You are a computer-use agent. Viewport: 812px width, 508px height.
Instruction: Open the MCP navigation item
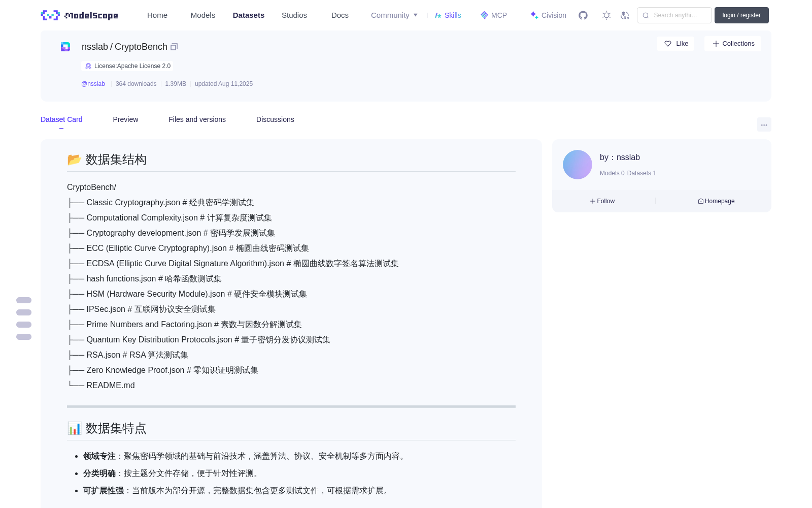tap(493, 15)
